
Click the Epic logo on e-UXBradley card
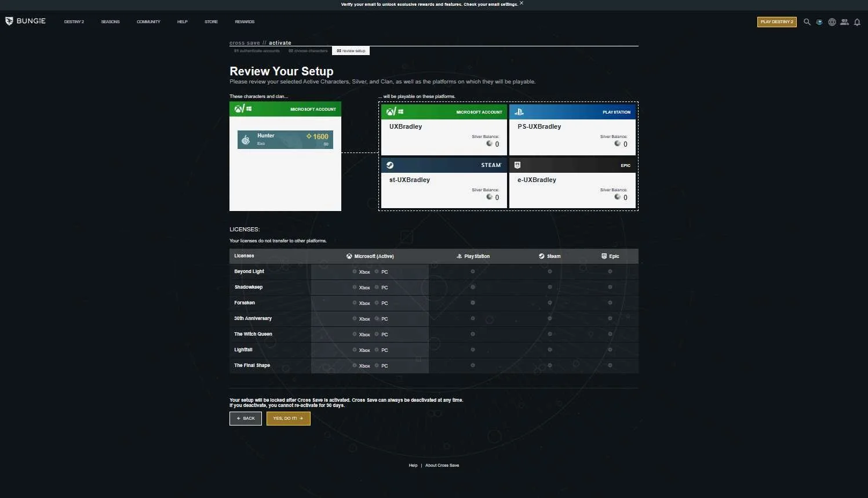click(517, 165)
